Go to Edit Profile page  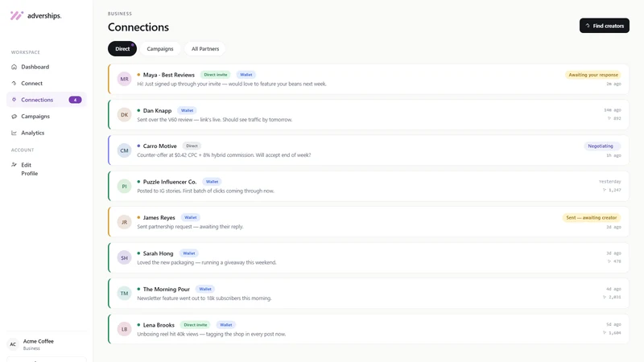47,169
